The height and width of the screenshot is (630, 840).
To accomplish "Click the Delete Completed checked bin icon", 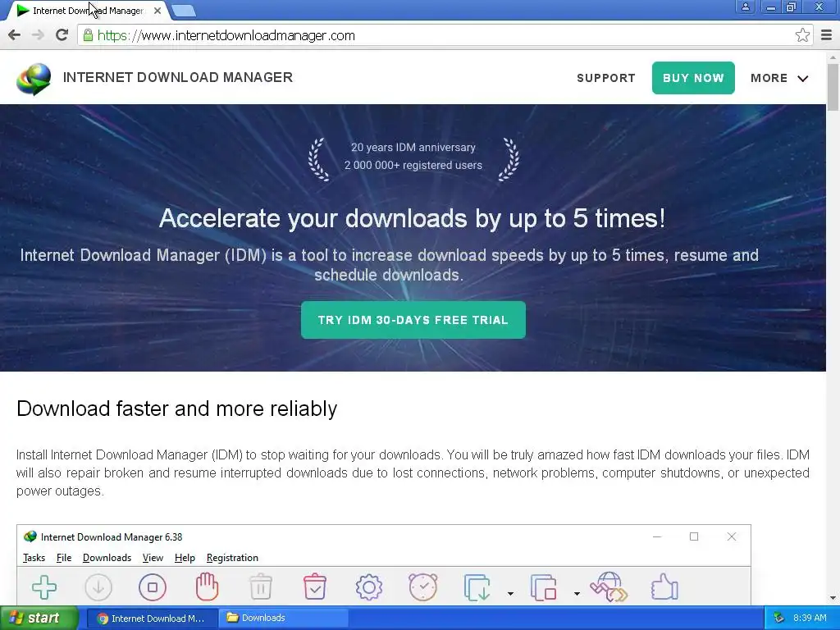I will (x=315, y=586).
